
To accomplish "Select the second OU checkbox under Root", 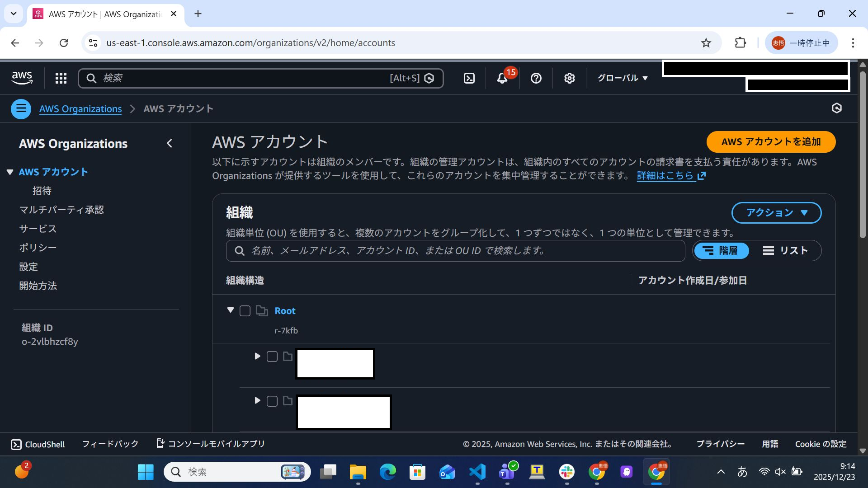I will 272,401.
